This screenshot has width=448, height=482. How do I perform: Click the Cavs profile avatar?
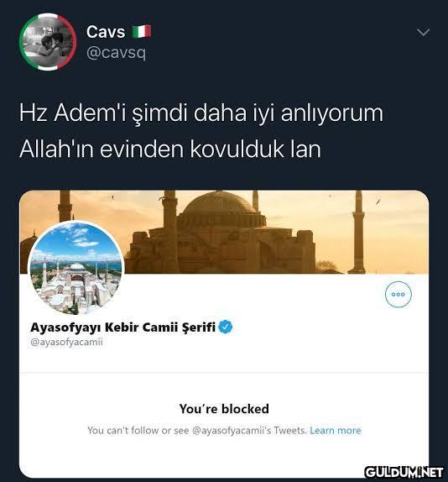(x=48, y=42)
